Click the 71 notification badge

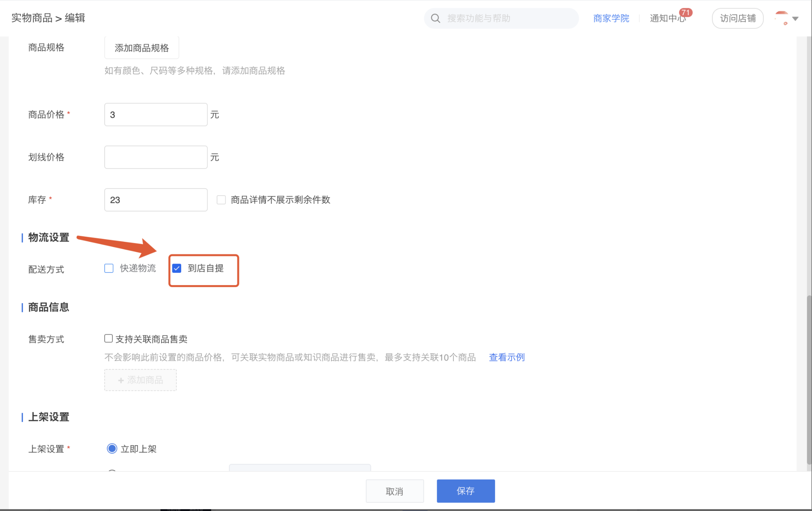[x=686, y=13]
